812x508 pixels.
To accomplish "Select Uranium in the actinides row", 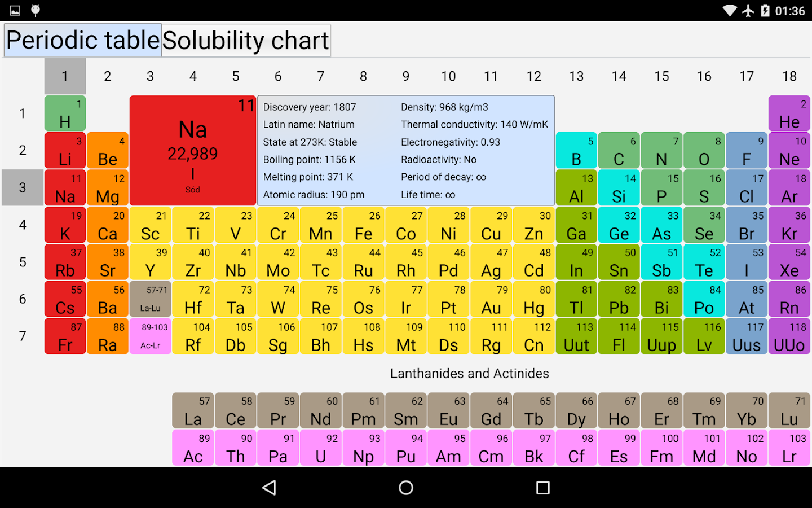I will (320, 448).
